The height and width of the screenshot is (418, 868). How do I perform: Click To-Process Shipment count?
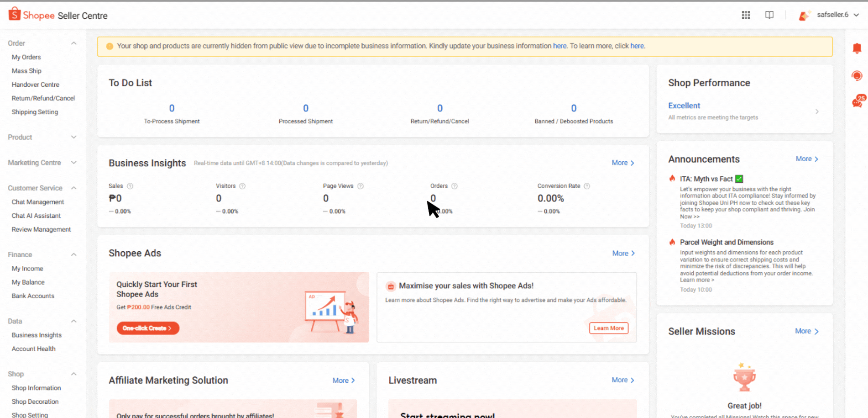tap(172, 108)
